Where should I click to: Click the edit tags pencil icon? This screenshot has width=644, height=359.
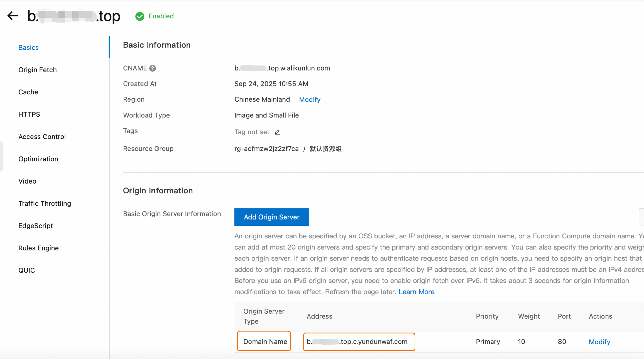tap(277, 132)
